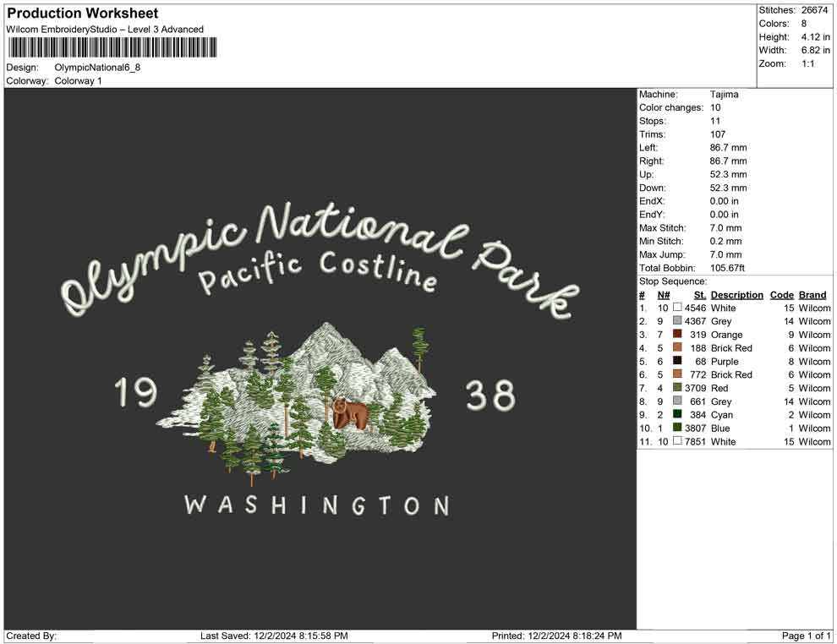Click the Colorway 1 value
The image size is (837, 644).
tap(78, 80)
